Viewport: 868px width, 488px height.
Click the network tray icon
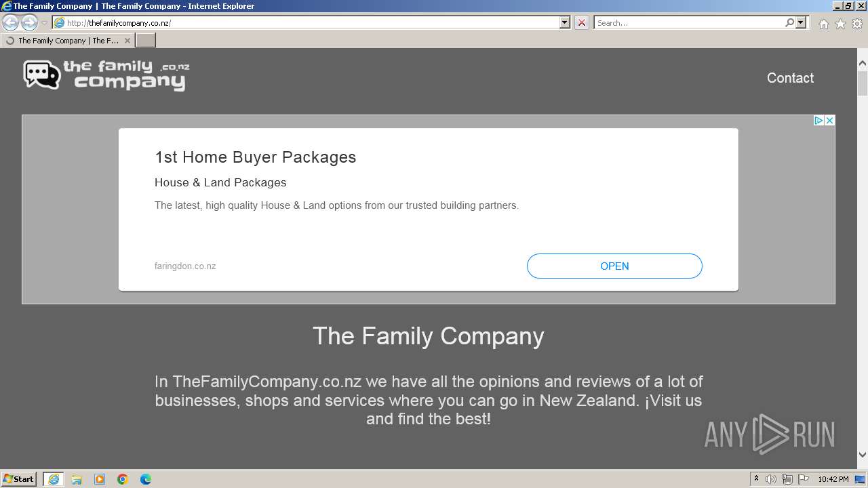pos(787,479)
